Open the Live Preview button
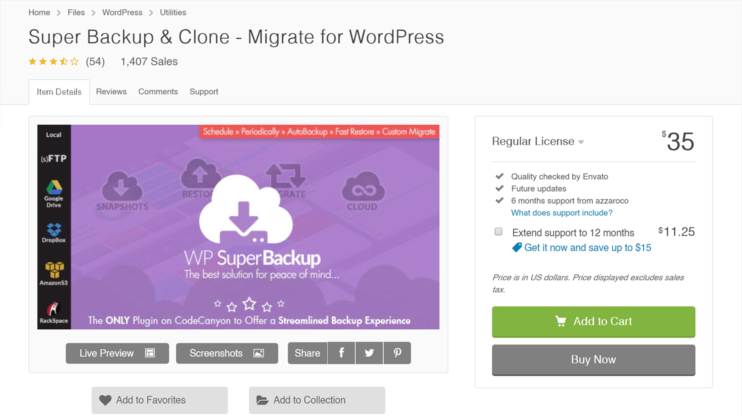This screenshot has width=742, height=416. (117, 354)
